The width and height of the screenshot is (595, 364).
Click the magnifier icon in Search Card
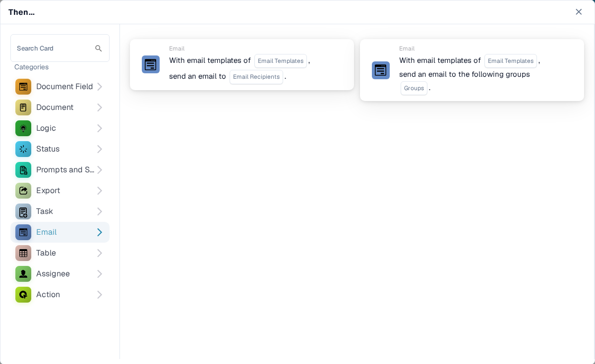click(99, 49)
